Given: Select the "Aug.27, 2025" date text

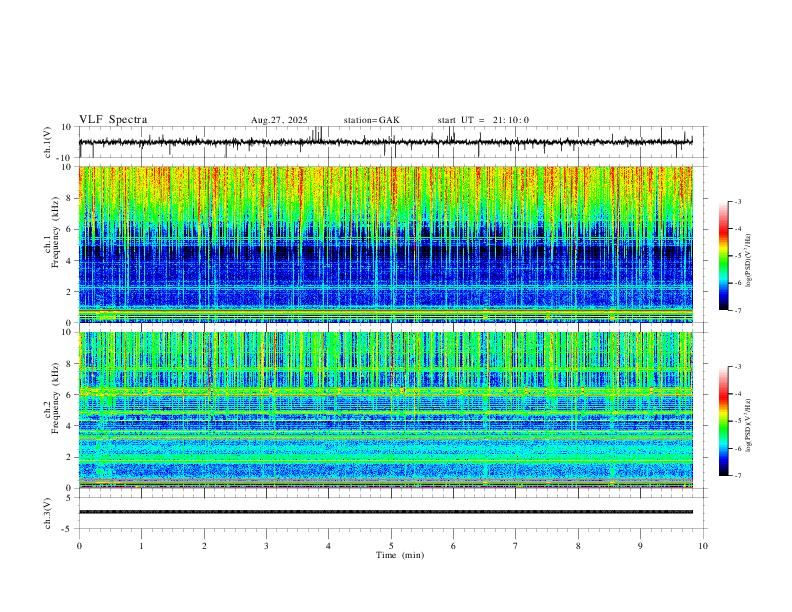Looking at the screenshot, I should click(279, 120).
